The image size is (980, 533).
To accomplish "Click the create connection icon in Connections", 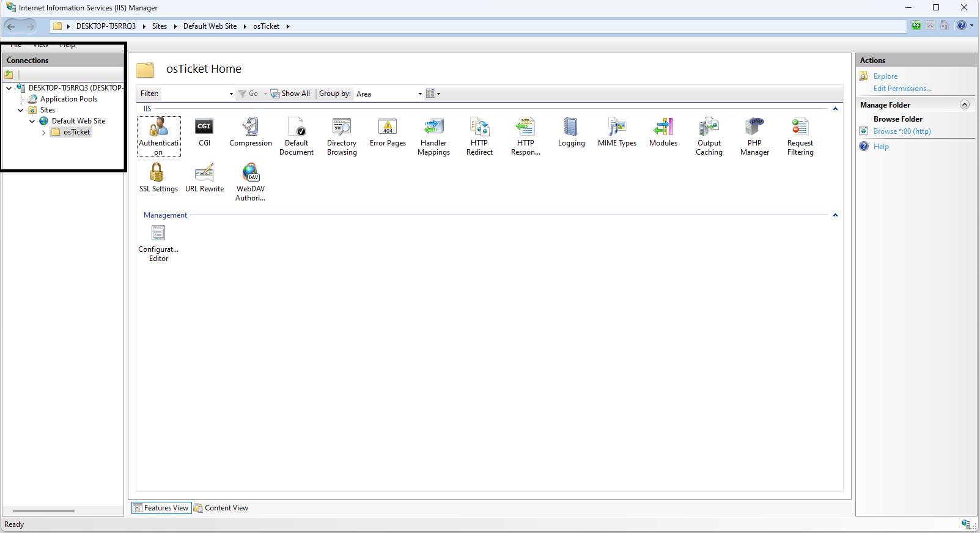I will (9, 75).
